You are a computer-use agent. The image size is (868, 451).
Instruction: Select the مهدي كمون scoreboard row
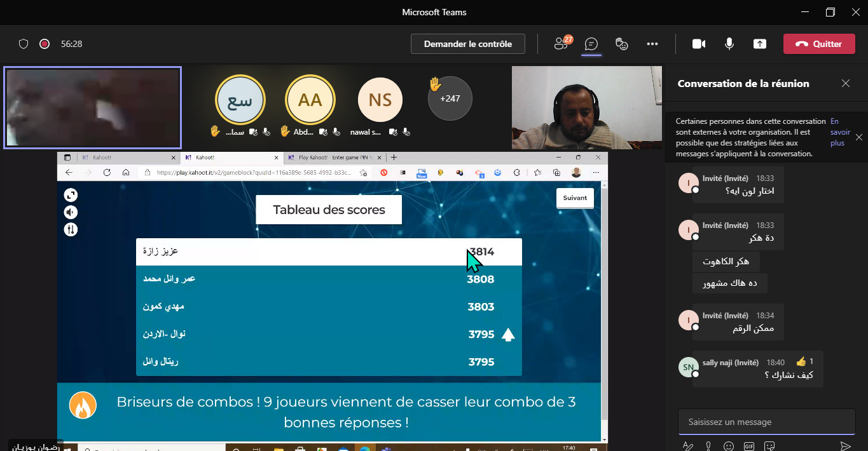point(329,307)
